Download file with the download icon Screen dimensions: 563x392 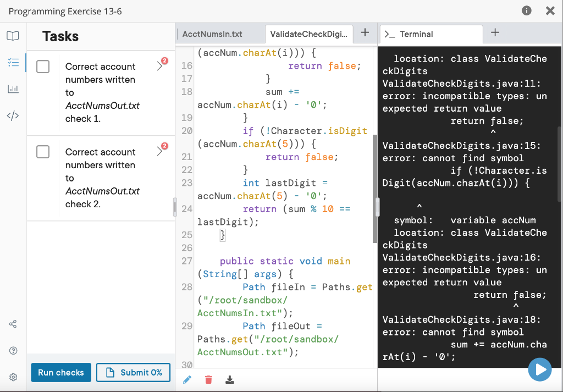point(229,379)
